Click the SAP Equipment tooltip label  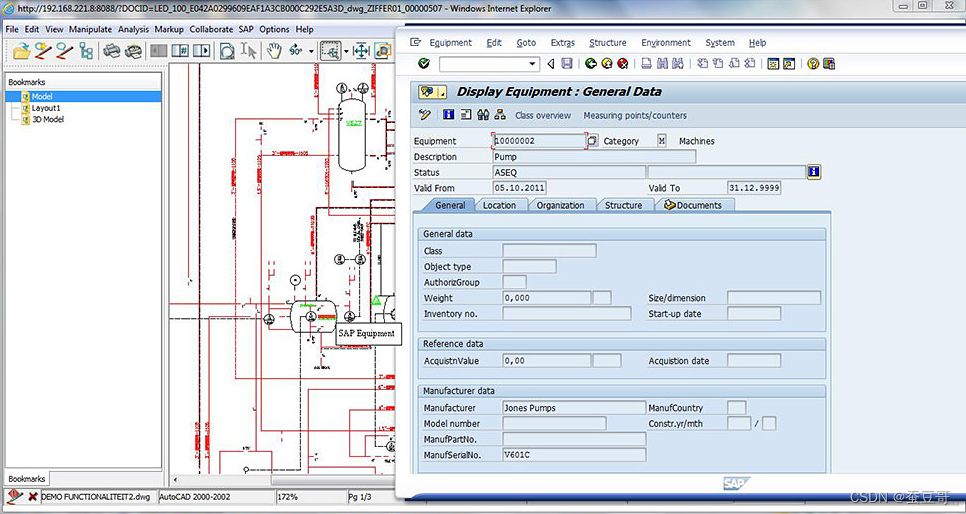pyautogui.click(x=367, y=333)
